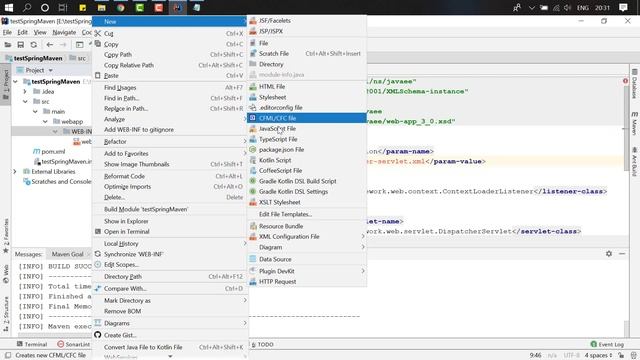Image resolution: width=640 pixels, height=360 pixels.
Task: Click the Stylesheet file icon
Action: pos(253,97)
